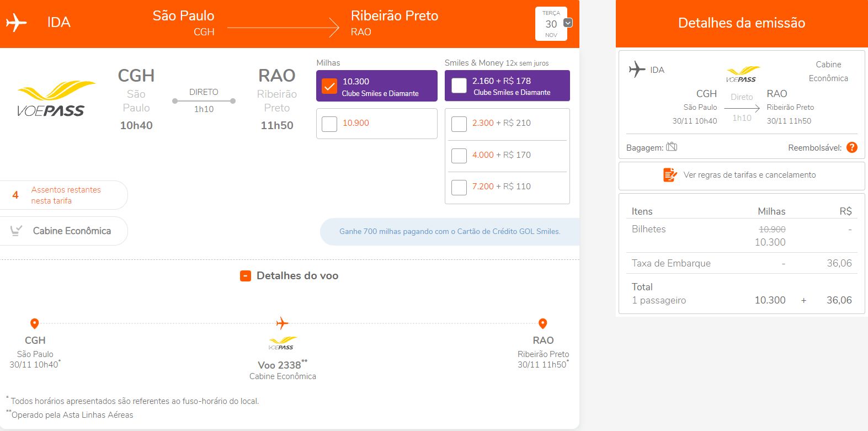Click the Total 1 passageiro row
Viewport: 868px width, 431px height.
tap(742, 294)
